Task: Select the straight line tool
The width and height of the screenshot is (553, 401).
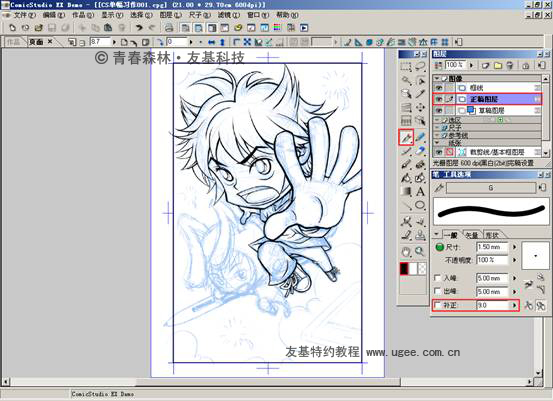Action: pyautogui.click(x=406, y=205)
